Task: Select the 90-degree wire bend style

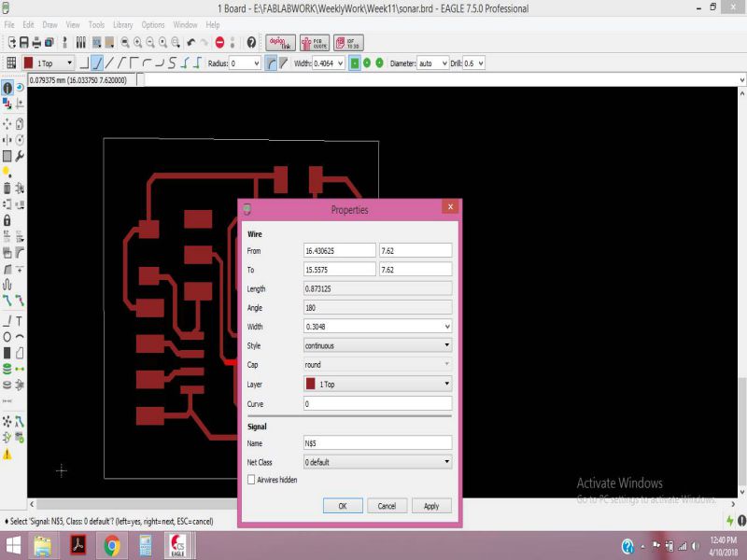Action: pos(85,63)
